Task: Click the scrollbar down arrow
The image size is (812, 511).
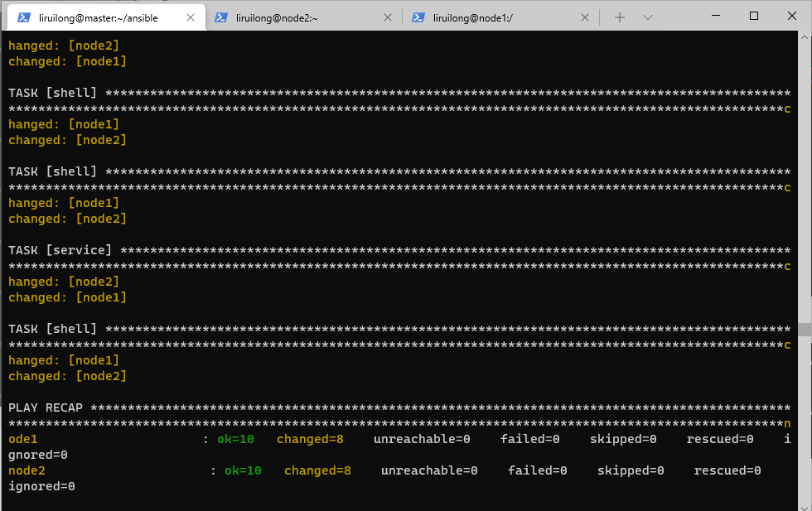Action: pyautogui.click(x=805, y=507)
